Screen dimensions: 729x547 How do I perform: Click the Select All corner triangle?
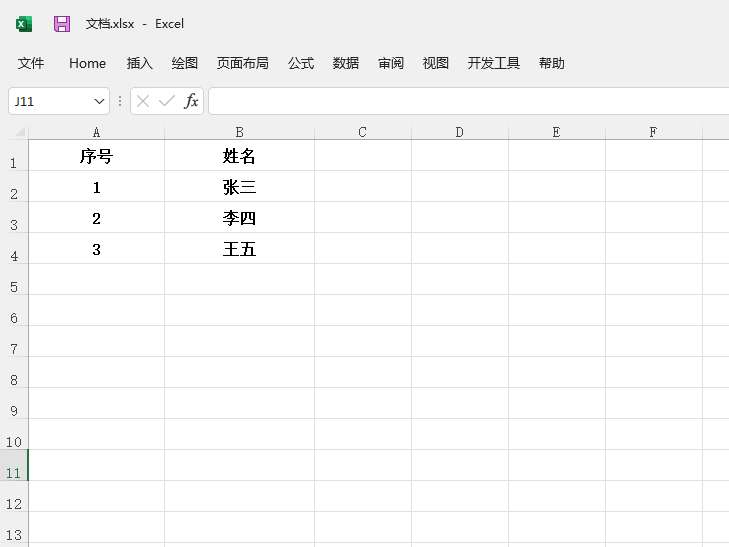click(x=19, y=132)
